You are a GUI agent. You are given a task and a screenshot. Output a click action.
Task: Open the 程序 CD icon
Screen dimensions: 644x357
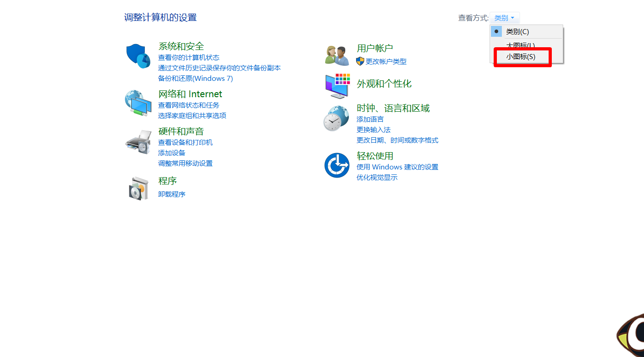138,188
